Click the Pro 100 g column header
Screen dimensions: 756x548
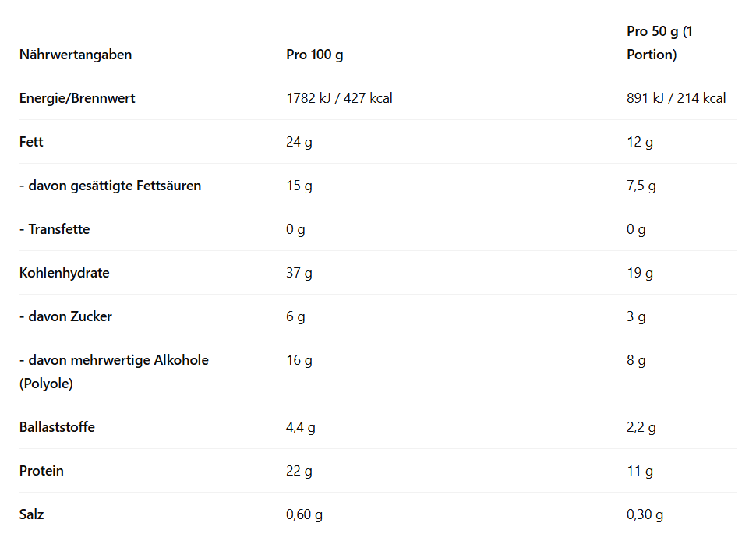click(x=315, y=55)
